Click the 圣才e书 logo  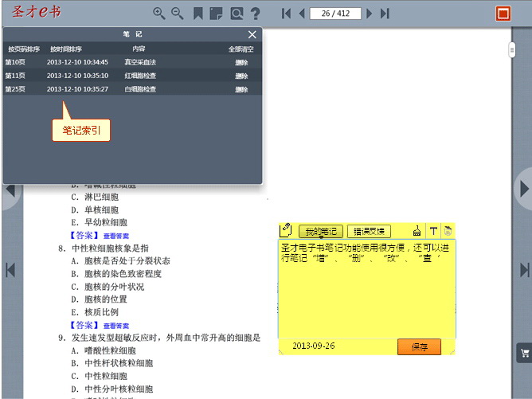click(37, 12)
